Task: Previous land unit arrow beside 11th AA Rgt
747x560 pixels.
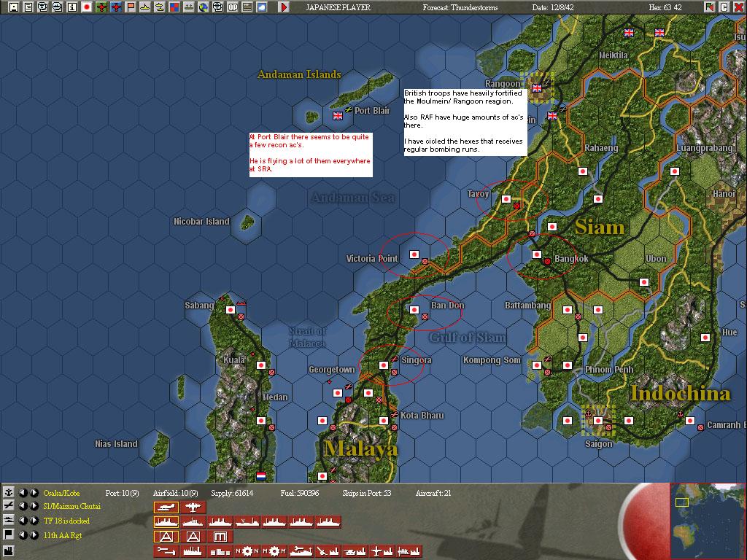Action: pyautogui.click(x=23, y=534)
